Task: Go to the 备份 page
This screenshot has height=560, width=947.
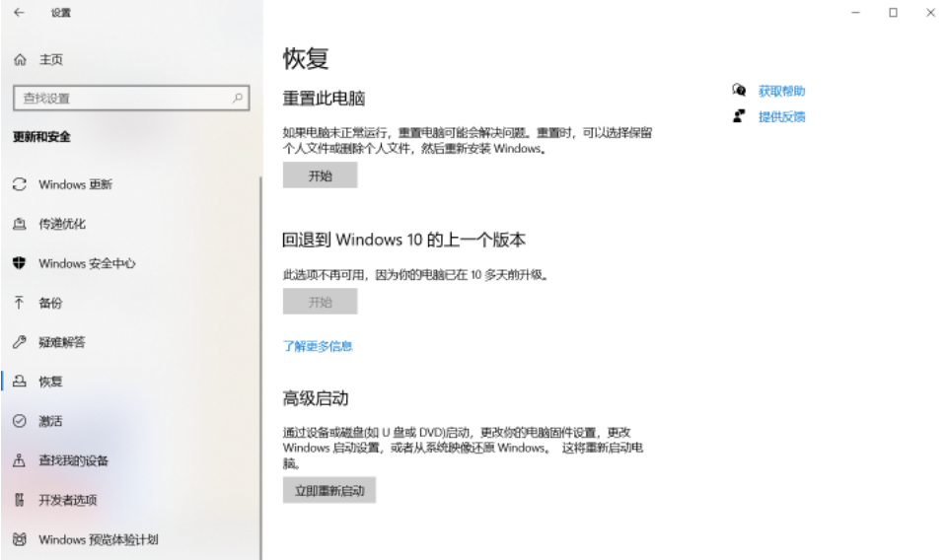Action: pyautogui.click(x=50, y=303)
